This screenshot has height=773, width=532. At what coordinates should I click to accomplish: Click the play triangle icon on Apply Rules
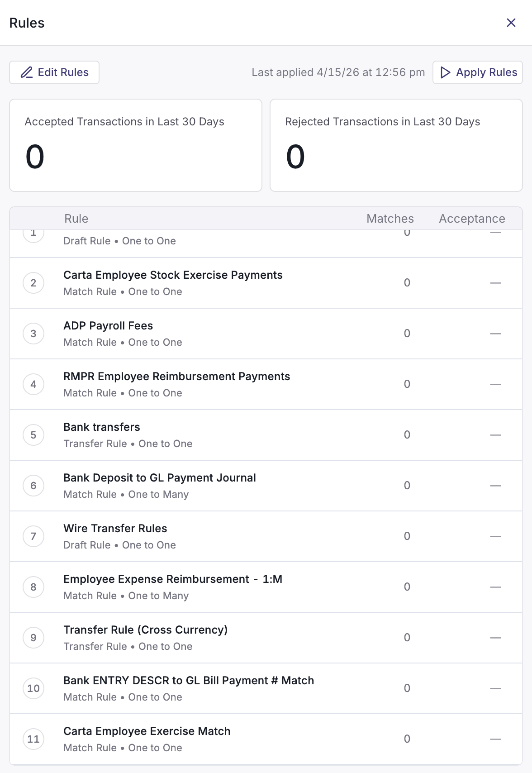coord(445,72)
